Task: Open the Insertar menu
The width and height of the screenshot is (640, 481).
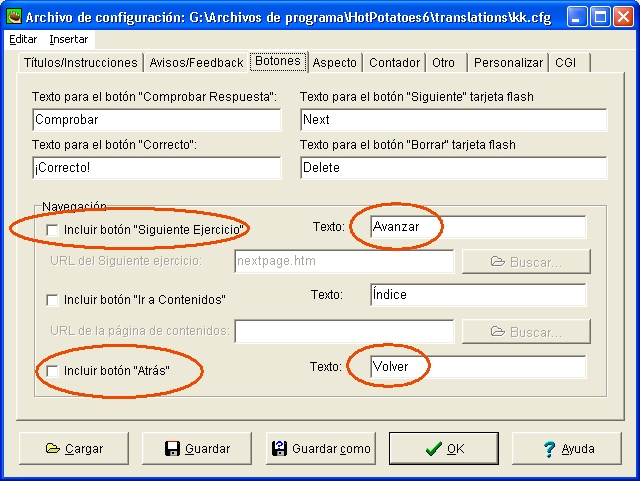Action: pos(69,39)
